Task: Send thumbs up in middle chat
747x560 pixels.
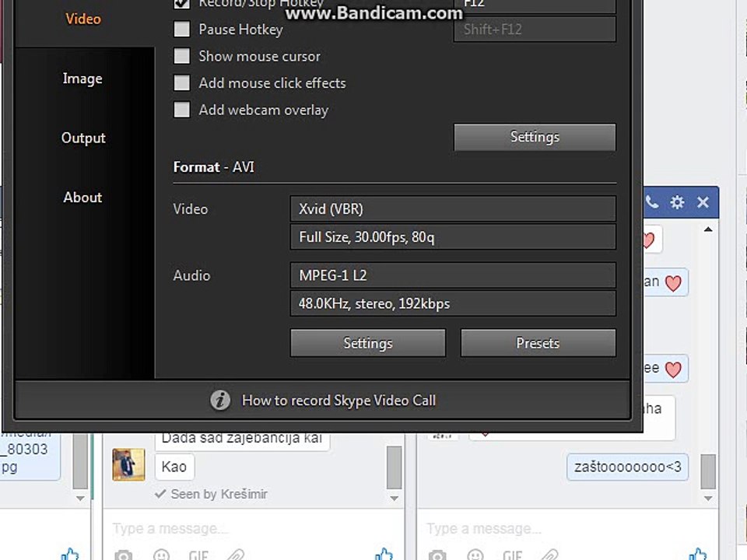Action: (x=384, y=554)
